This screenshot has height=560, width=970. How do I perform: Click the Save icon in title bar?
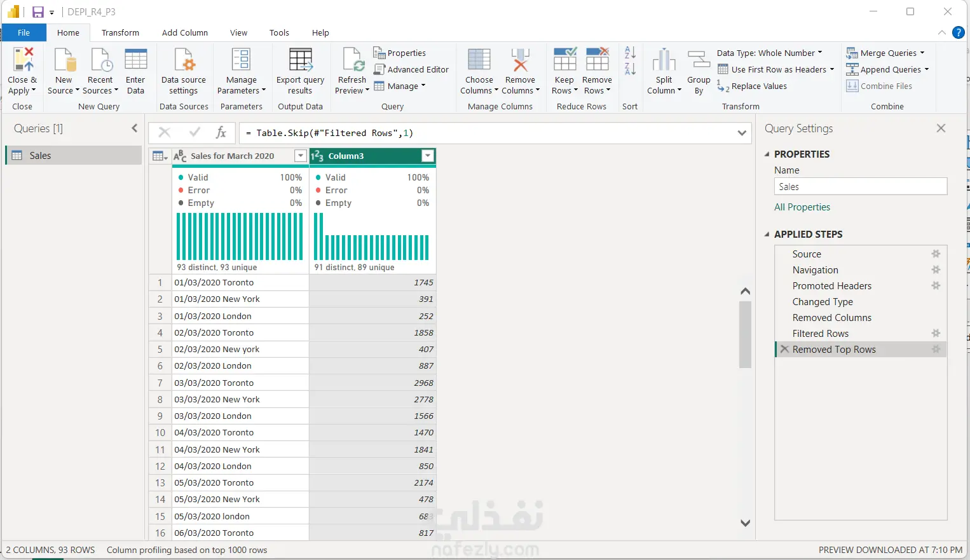pos(38,12)
